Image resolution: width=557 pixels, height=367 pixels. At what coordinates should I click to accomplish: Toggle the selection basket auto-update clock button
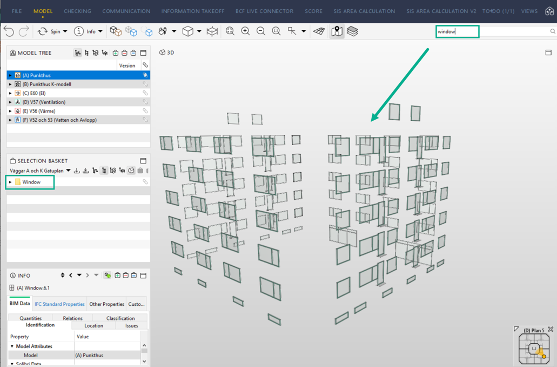click(131, 171)
